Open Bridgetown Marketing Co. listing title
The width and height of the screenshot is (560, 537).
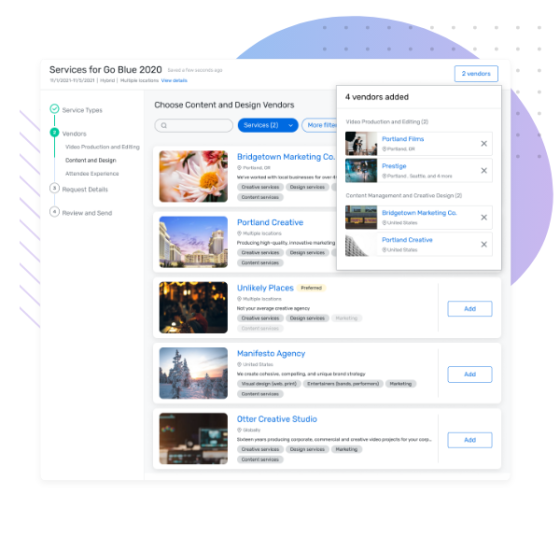(286, 157)
